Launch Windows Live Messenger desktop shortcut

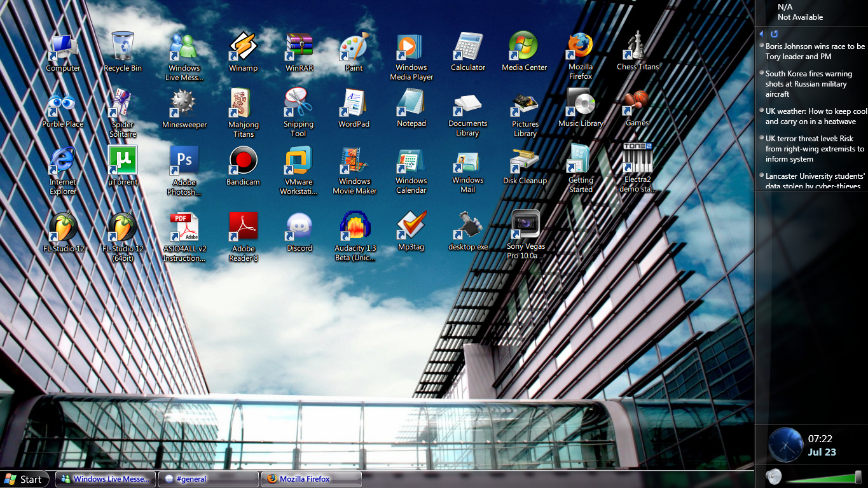coord(184,57)
